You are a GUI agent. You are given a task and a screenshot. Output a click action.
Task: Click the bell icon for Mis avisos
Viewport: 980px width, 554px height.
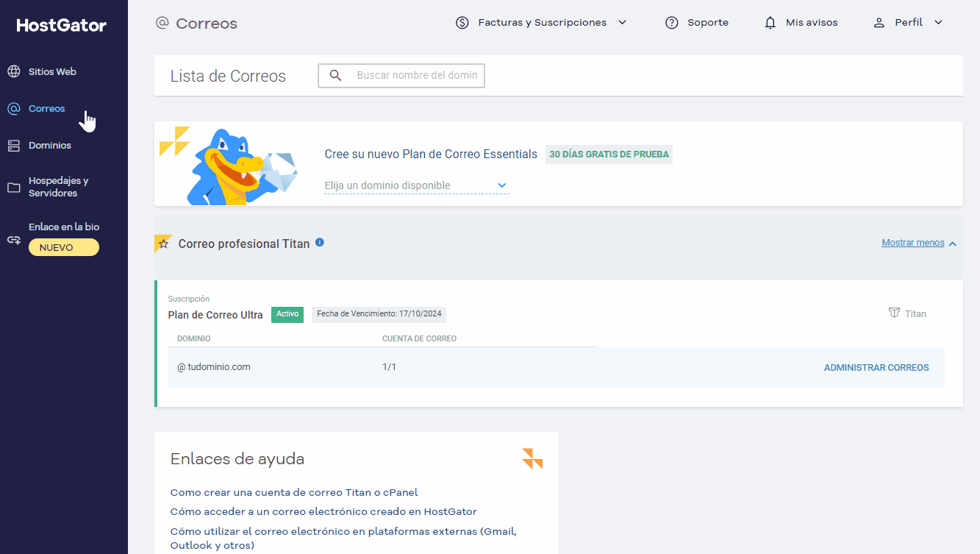point(770,23)
